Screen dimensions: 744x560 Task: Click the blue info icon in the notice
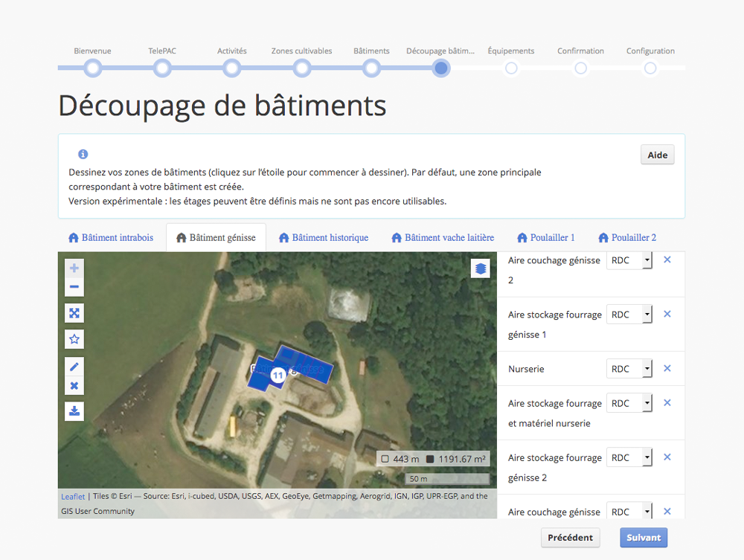(x=83, y=154)
